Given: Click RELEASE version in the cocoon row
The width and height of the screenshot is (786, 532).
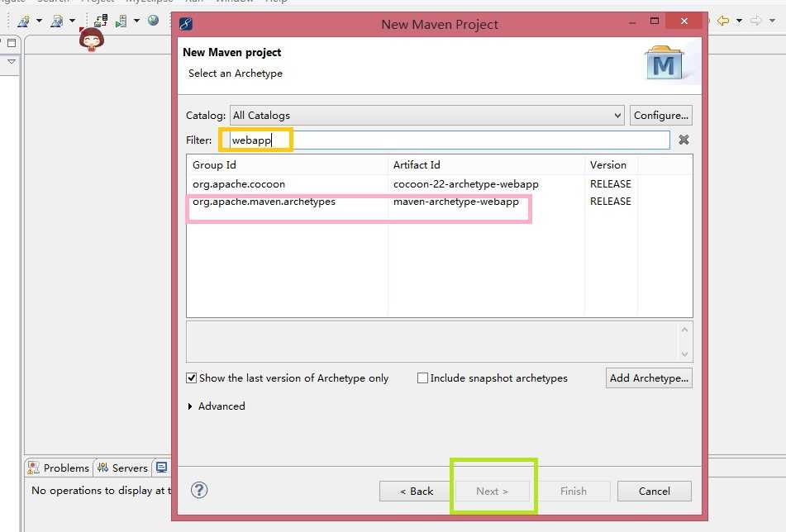Looking at the screenshot, I should click(x=610, y=184).
